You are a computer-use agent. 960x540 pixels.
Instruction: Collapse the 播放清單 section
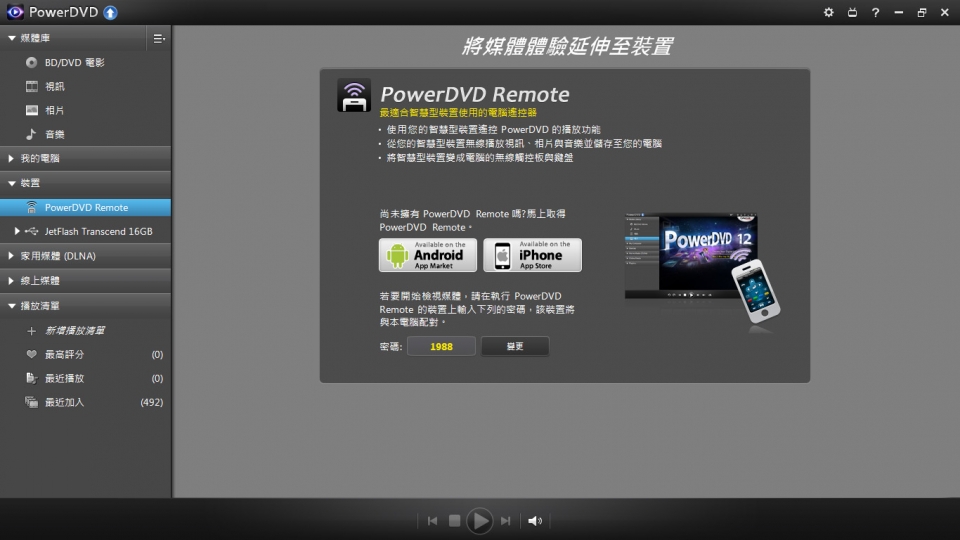pyautogui.click(x=12, y=306)
